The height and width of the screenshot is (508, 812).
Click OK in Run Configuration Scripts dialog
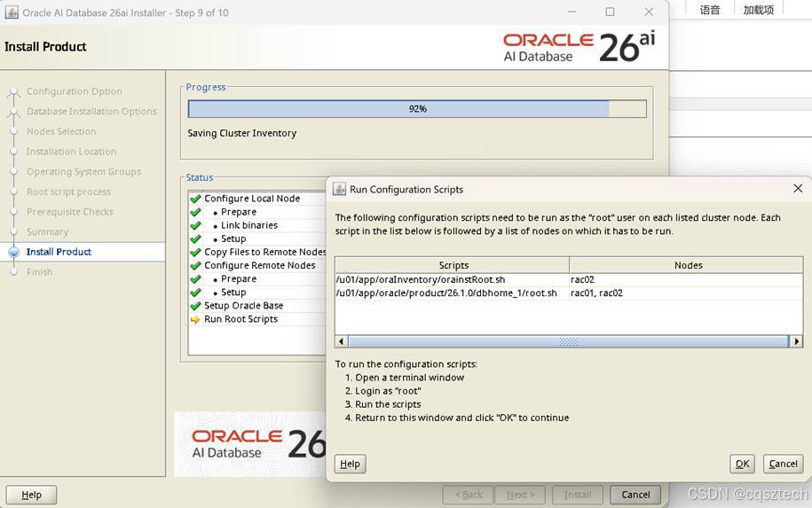click(742, 464)
